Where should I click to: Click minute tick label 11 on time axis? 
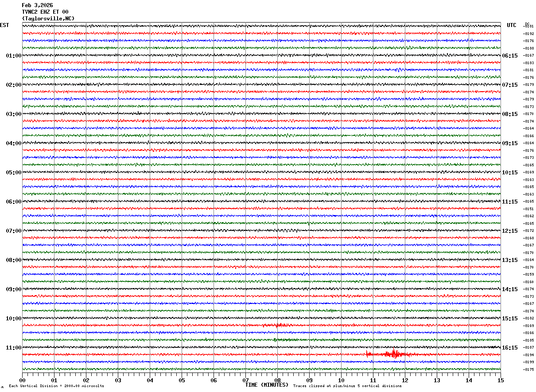373,380
